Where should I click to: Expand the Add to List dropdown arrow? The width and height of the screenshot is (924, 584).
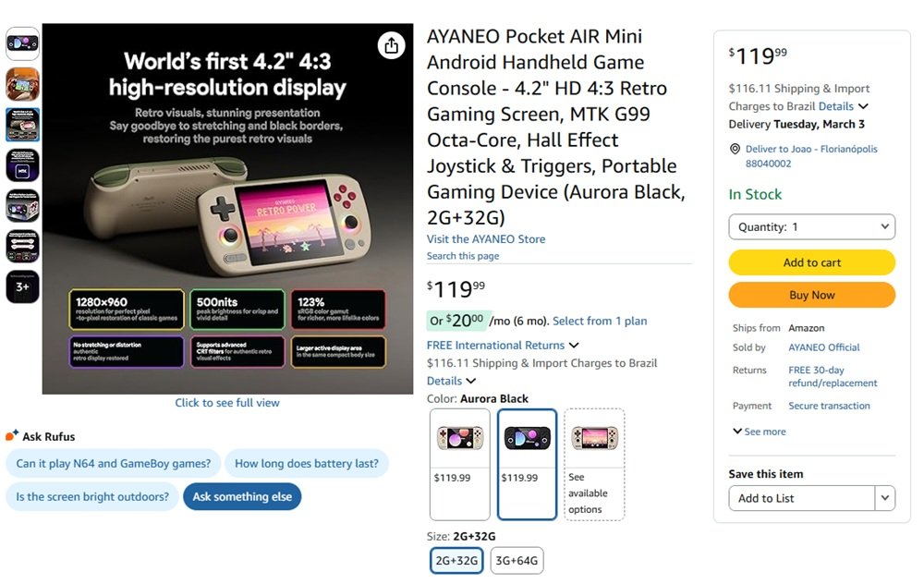coord(885,498)
